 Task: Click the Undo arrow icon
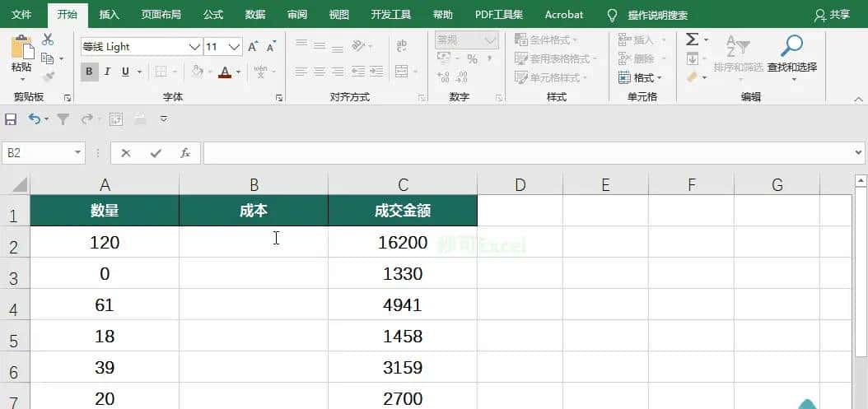[35, 119]
